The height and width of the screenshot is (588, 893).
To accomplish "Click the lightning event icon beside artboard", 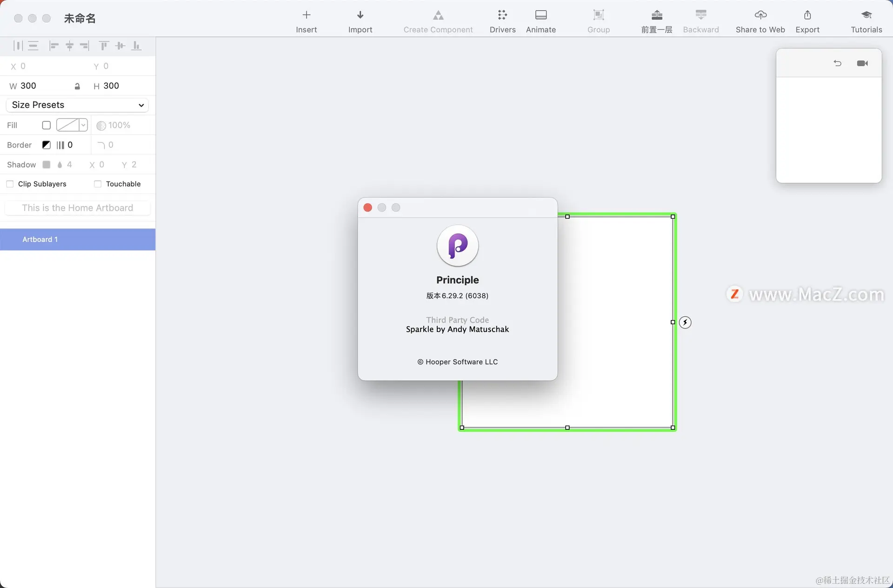I will pos(685,322).
